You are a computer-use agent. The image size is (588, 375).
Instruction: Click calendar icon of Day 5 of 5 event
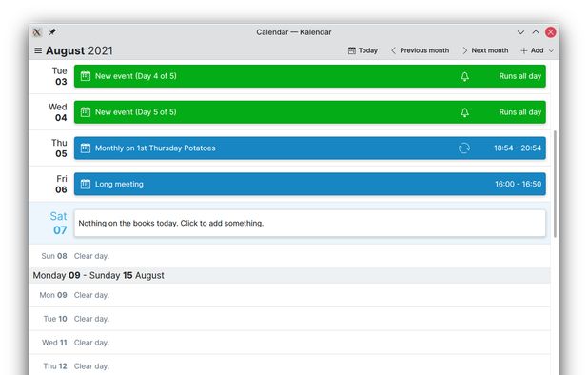click(x=86, y=112)
